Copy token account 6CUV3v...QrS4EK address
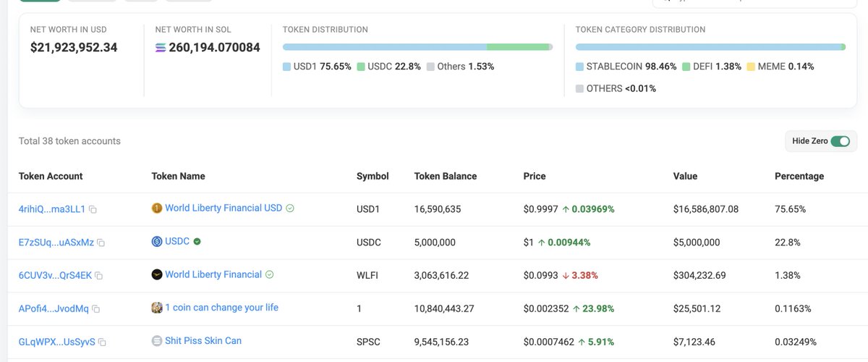 click(99, 276)
